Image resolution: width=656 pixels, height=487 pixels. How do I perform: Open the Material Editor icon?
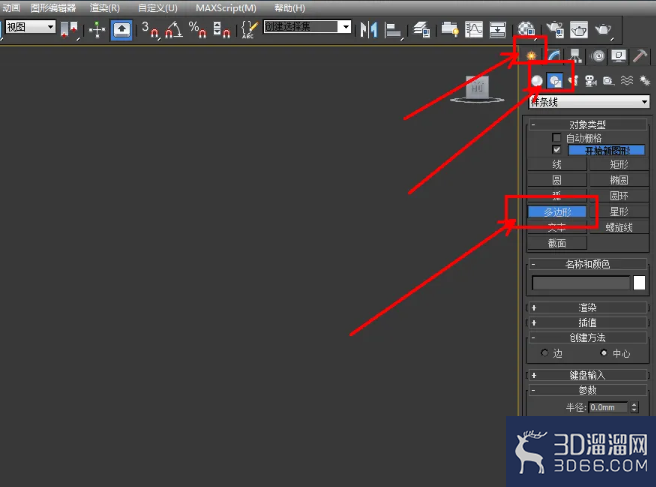(x=526, y=30)
